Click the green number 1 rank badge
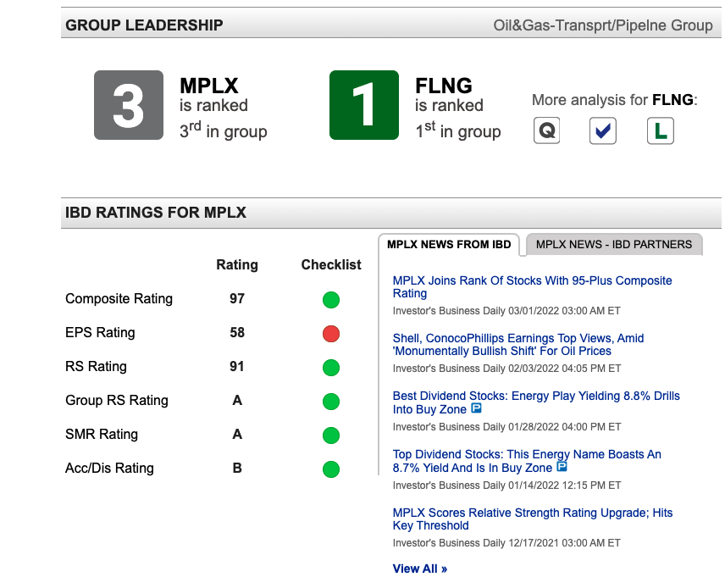Image resolution: width=725 pixels, height=588 pixels. (x=364, y=105)
